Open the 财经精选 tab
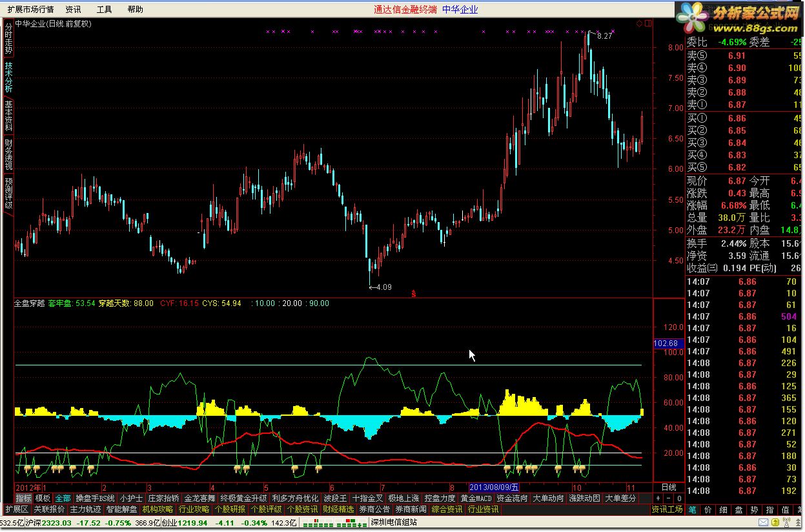Image resolution: width=805 pixels, height=532 pixels. point(338,509)
